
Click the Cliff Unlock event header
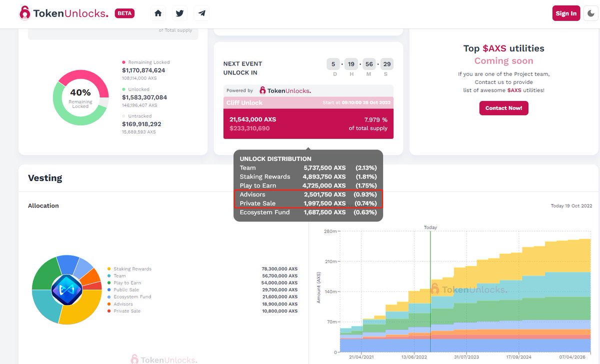click(308, 102)
